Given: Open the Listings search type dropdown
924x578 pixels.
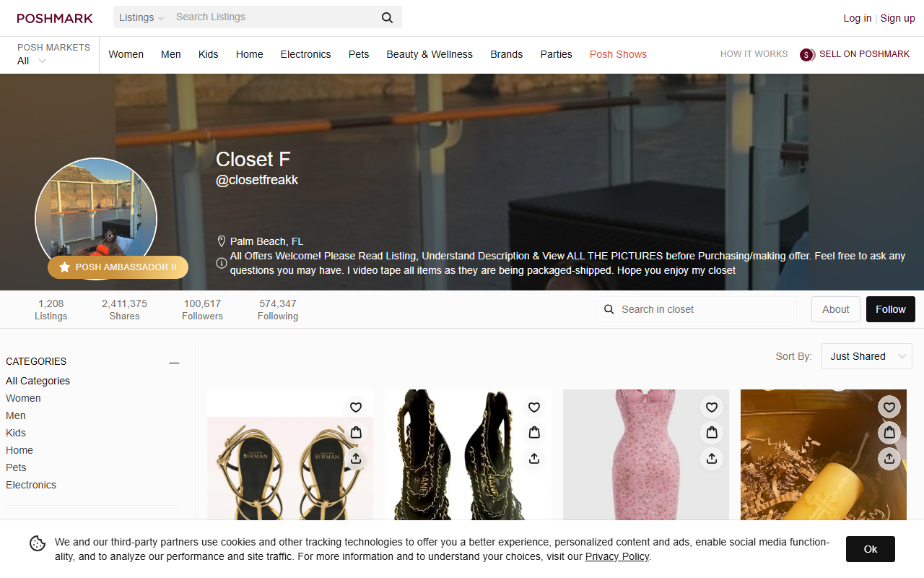Looking at the screenshot, I should click(141, 17).
